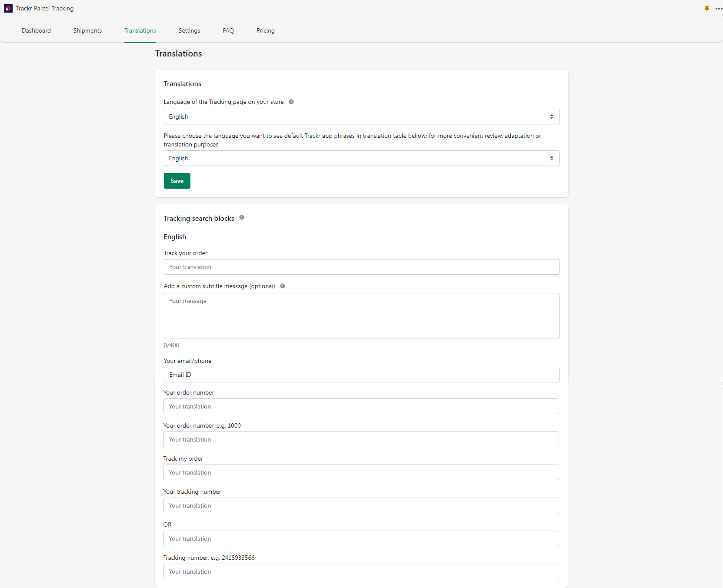The height and width of the screenshot is (588, 723).
Task: Select the Your order number translation field
Action: coord(361,406)
